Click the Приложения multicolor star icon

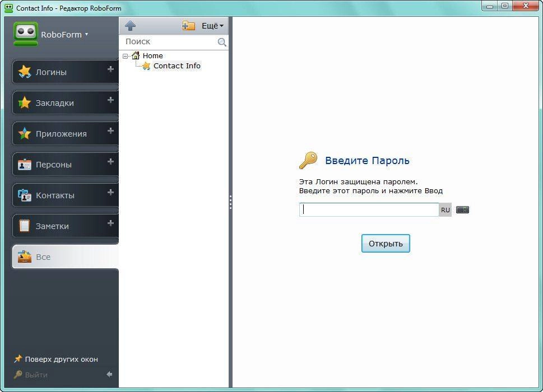point(25,133)
